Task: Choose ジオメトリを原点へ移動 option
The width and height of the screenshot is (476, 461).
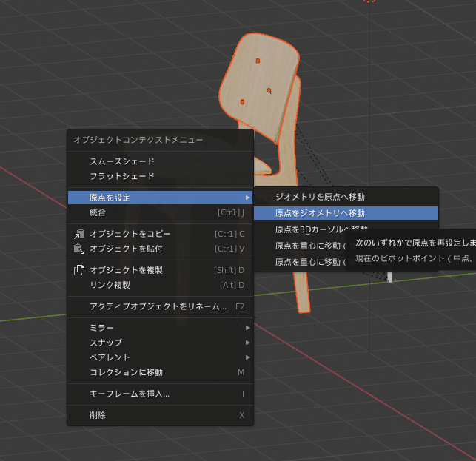Action: (346, 197)
